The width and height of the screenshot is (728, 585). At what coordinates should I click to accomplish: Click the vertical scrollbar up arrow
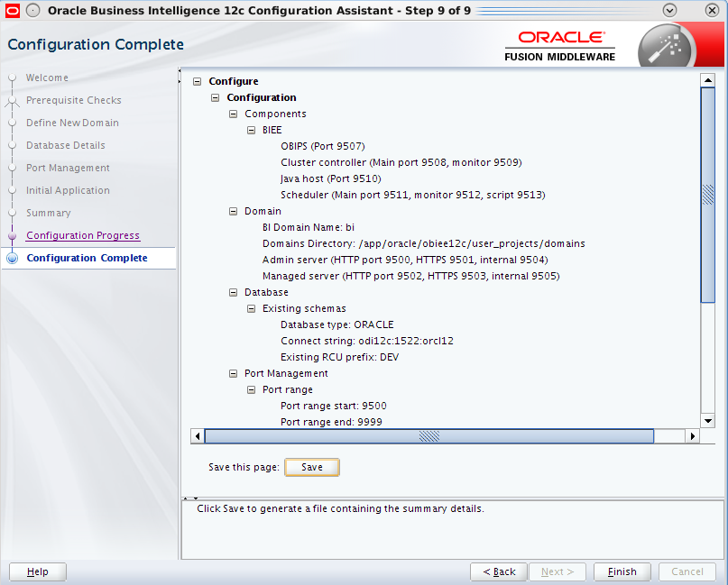tap(707, 80)
